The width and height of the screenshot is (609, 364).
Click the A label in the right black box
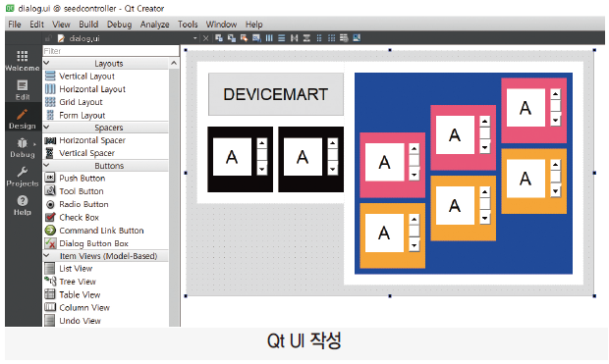pos(303,157)
